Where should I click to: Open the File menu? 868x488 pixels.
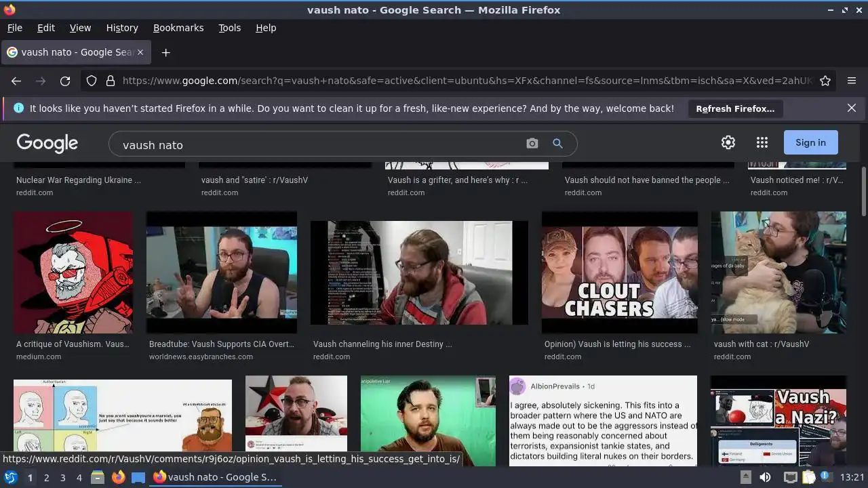[x=14, y=28]
